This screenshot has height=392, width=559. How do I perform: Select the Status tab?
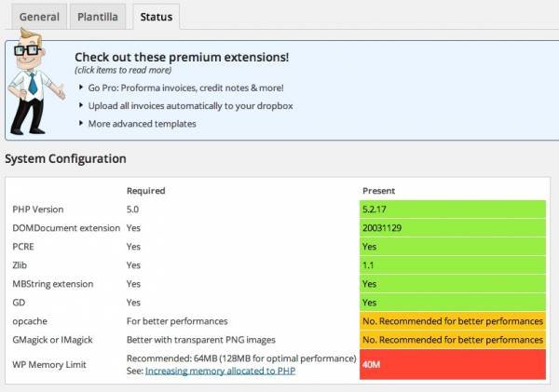point(157,17)
